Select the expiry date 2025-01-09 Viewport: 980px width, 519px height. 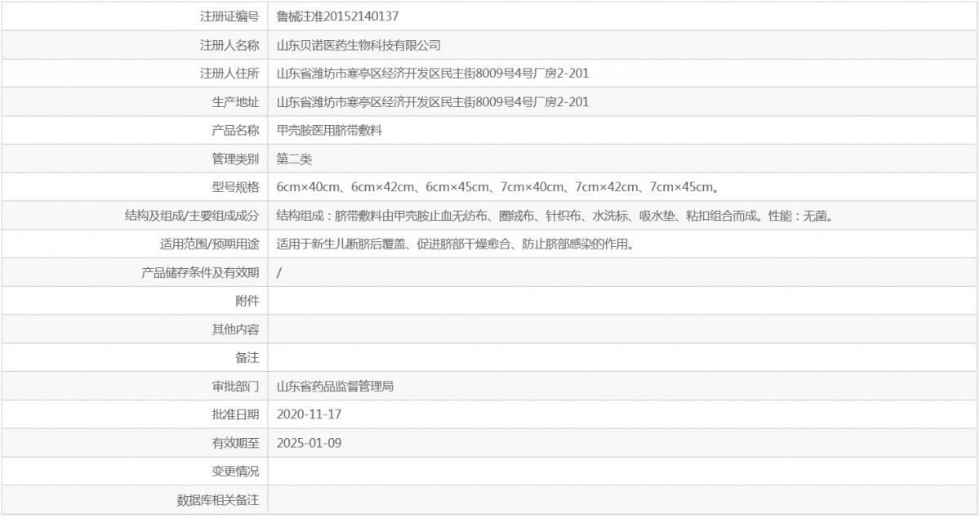(310, 443)
